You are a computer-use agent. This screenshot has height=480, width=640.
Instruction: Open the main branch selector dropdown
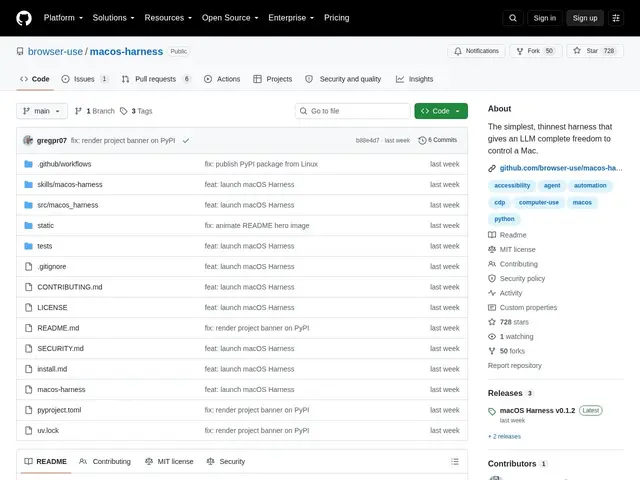click(x=42, y=111)
